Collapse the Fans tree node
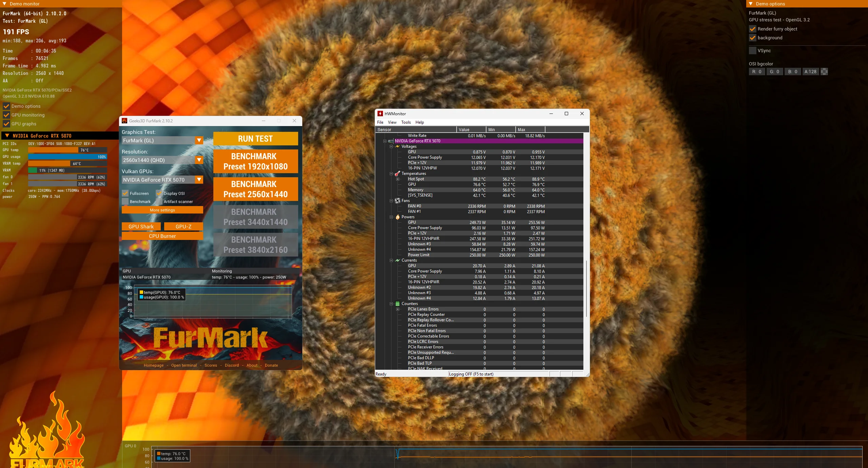Viewport: 868px width, 468px height. click(391, 201)
